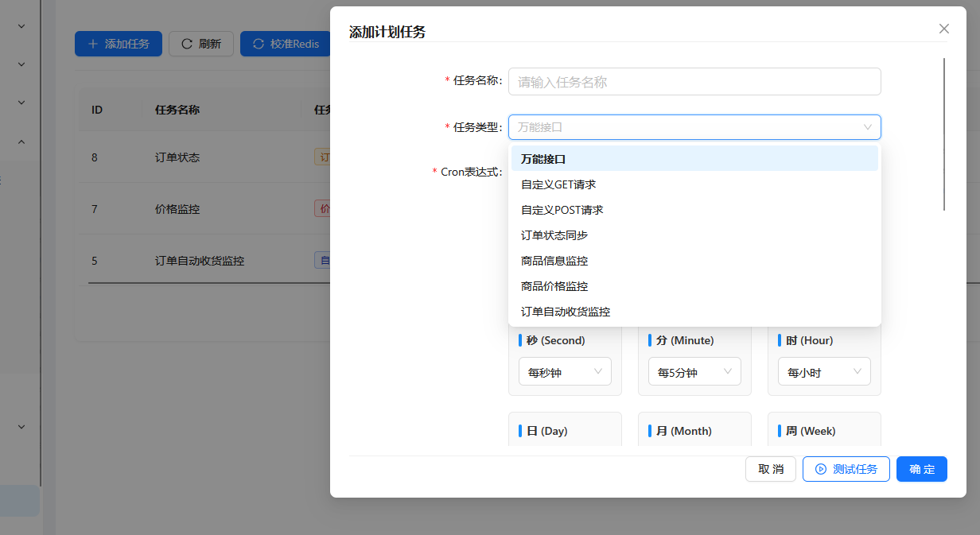
Task: Open the 秒 (Second) dropdown
Action: [x=565, y=372]
